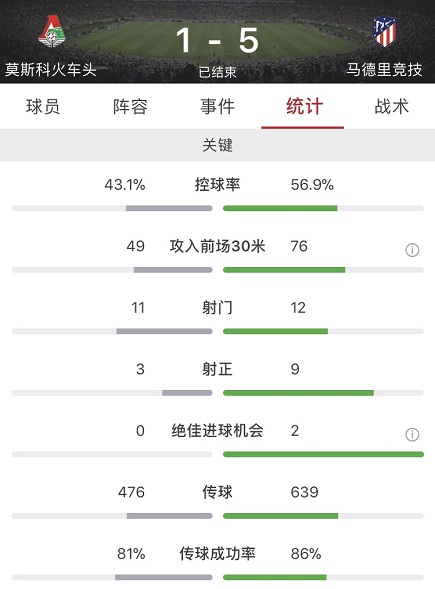Screen dimensions: 435x589
Task: Click the green 控球率 56.9% bar
Action: (x=280, y=208)
